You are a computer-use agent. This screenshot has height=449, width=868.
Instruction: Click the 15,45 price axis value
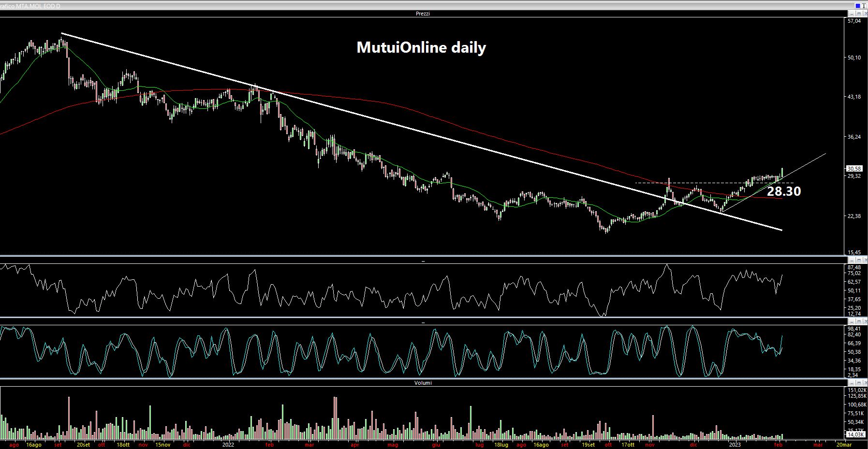point(854,252)
